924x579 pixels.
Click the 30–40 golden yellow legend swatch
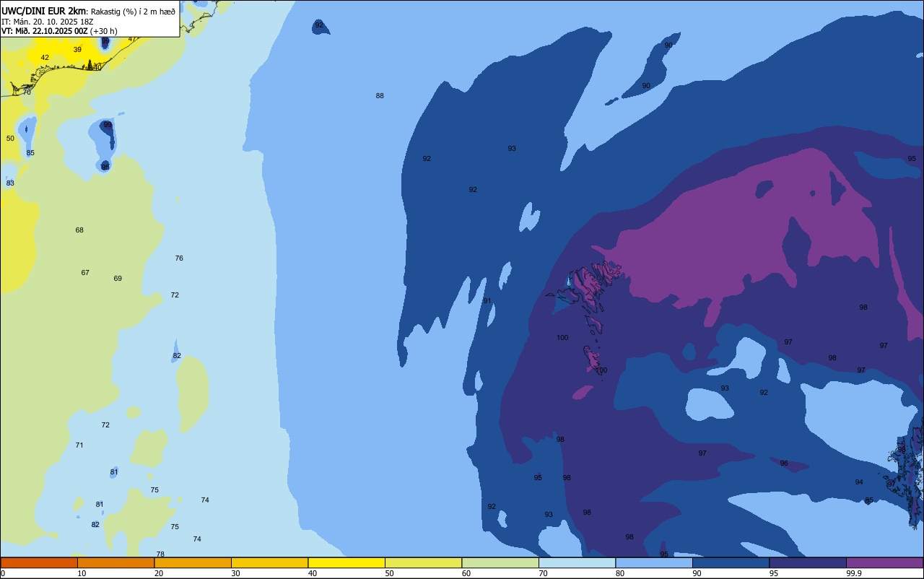[x=269, y=562]
